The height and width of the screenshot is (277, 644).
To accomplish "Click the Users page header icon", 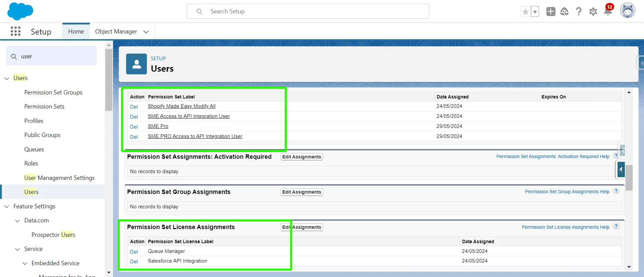I will [137, 64].
